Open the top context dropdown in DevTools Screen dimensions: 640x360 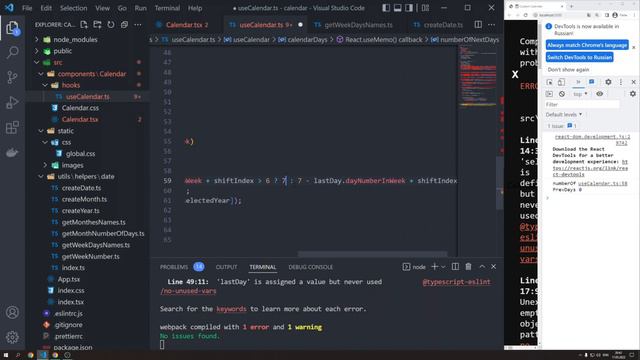coord(580,94)
